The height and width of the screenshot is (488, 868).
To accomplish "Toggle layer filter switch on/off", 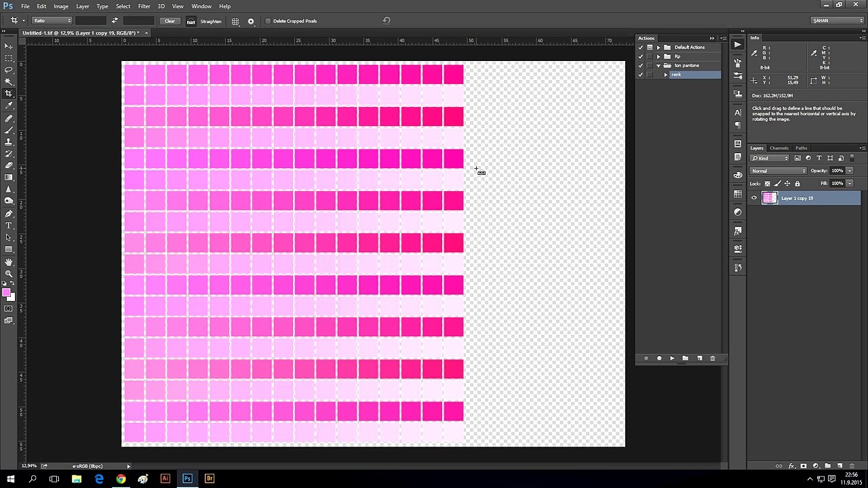I will click(852, 158).
